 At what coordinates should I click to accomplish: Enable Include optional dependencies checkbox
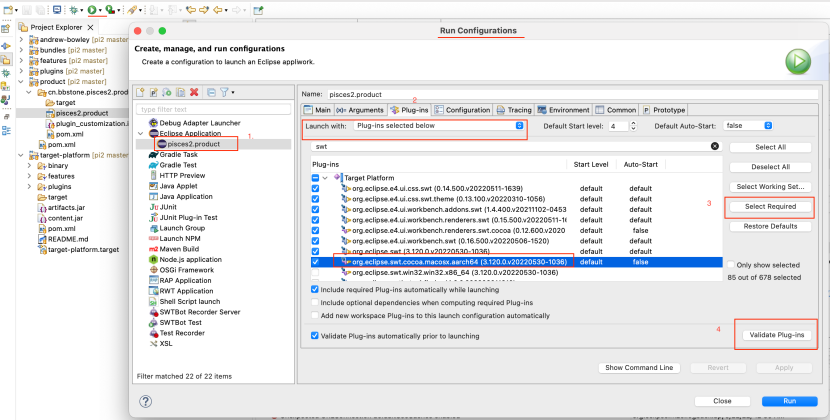tap(315, 302)
